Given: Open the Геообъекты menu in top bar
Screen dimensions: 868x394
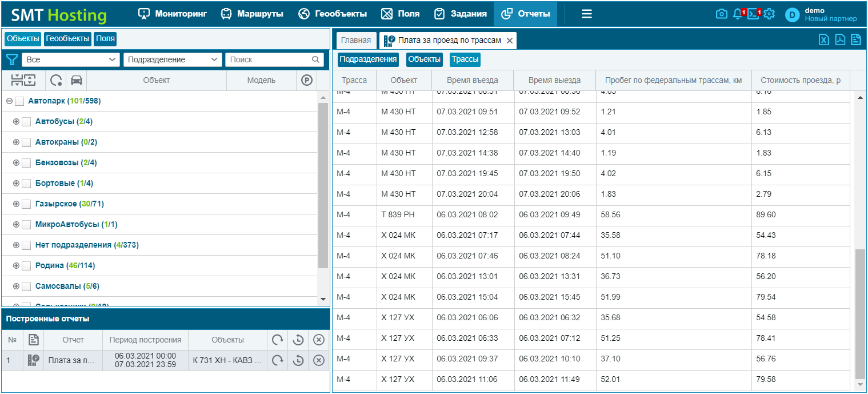Looking at the screenshot, I should 333,14.
